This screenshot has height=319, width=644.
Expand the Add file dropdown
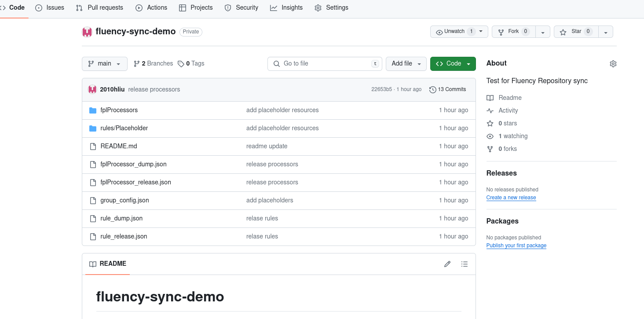click(x=406, y=64)
